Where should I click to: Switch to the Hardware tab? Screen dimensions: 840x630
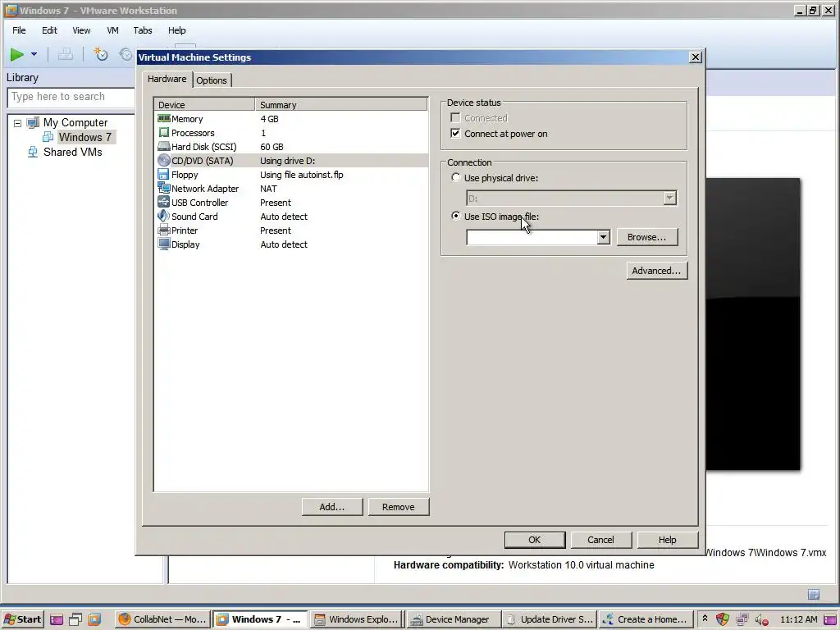pyautogui.click(x=167, y=79)
